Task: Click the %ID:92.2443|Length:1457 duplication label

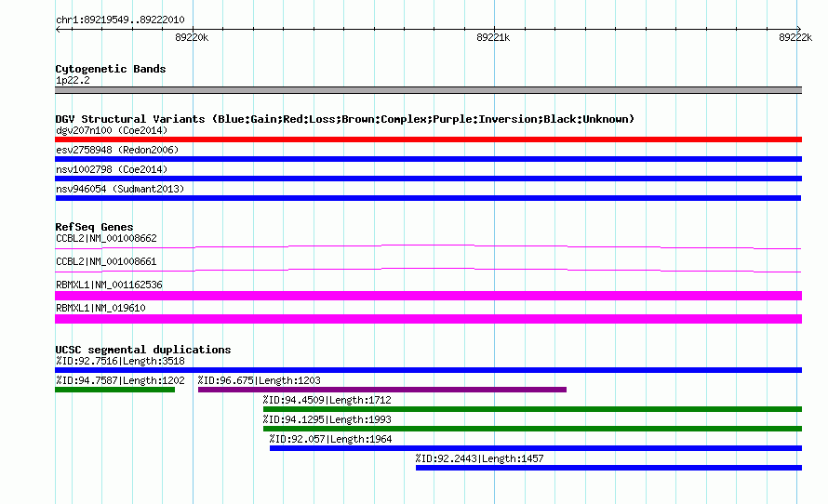Action: point(479,458)
